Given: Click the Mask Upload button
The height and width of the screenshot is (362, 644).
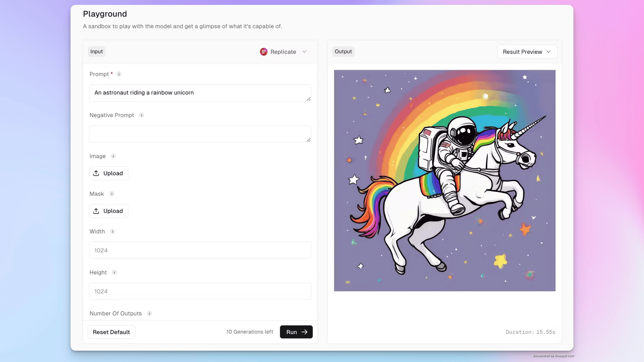Looking at the screenshot, I should (x=108, y=211).
